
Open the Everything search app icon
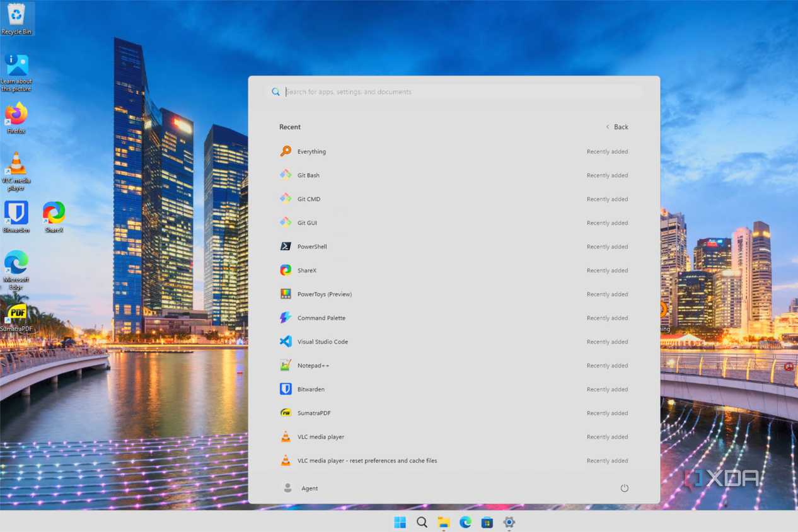pos(286,151)
